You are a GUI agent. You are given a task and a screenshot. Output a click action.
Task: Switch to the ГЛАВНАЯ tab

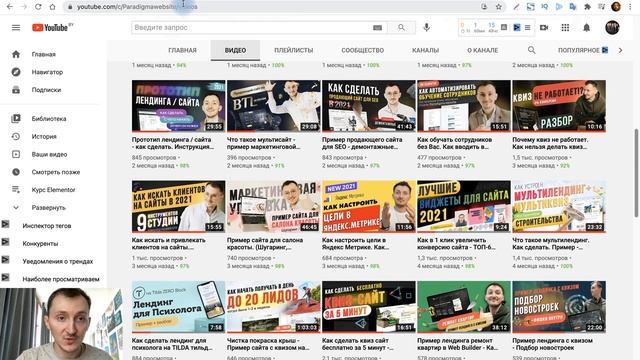[182, 50]
